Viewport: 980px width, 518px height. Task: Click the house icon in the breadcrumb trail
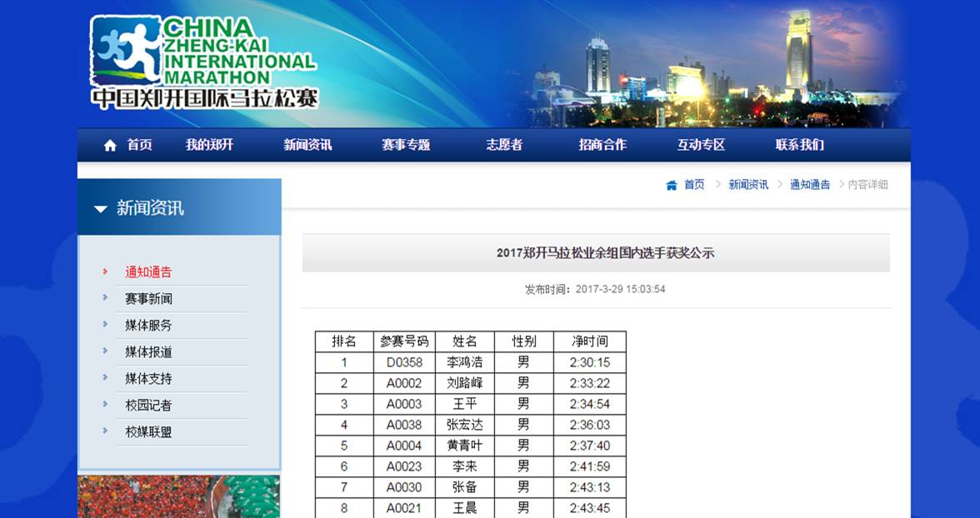click(x=672, y=185)
